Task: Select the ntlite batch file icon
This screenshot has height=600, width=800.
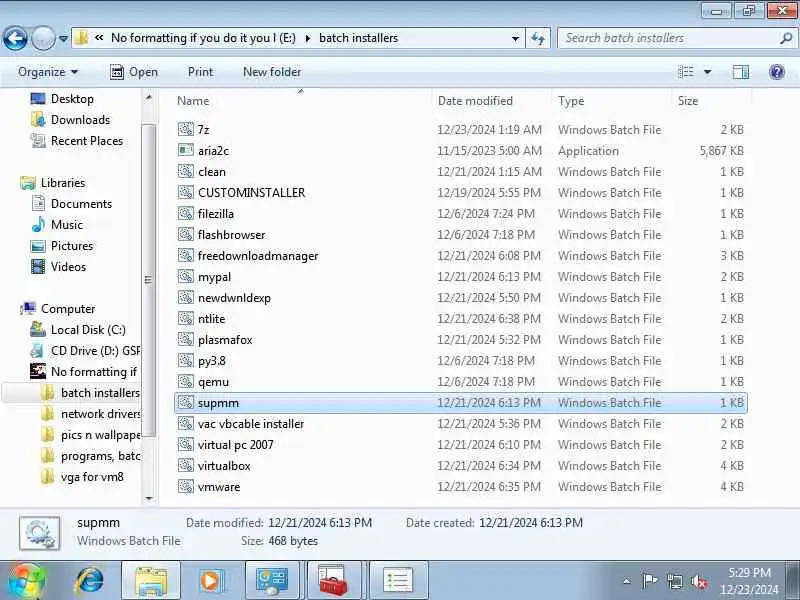Action: [186, 318]
